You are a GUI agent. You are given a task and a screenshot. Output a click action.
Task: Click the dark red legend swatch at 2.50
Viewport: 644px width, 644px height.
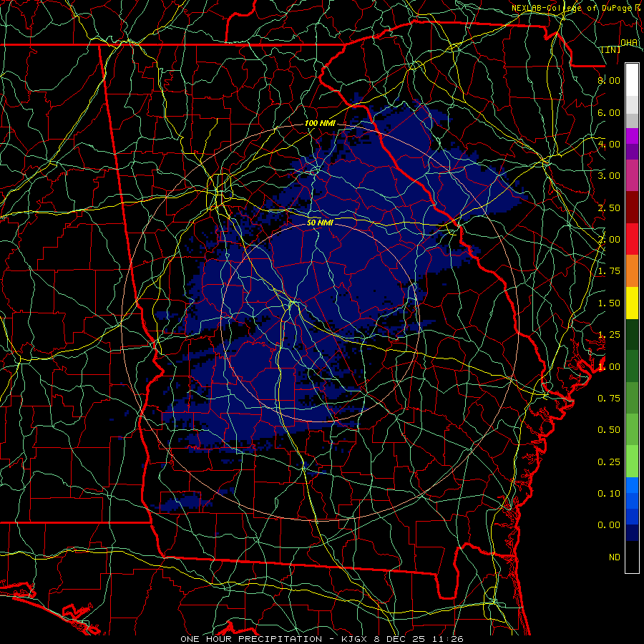pos(632,208)
